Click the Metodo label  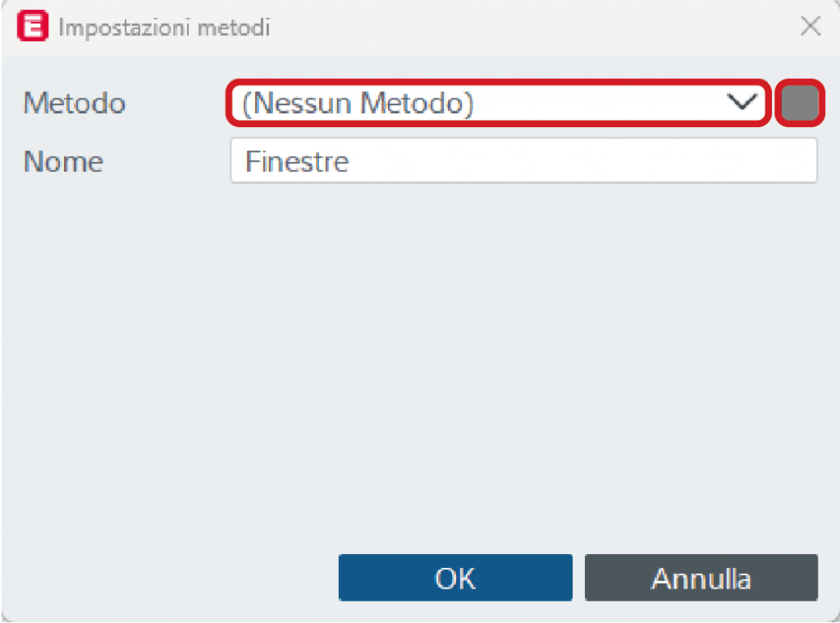point(75,103)
